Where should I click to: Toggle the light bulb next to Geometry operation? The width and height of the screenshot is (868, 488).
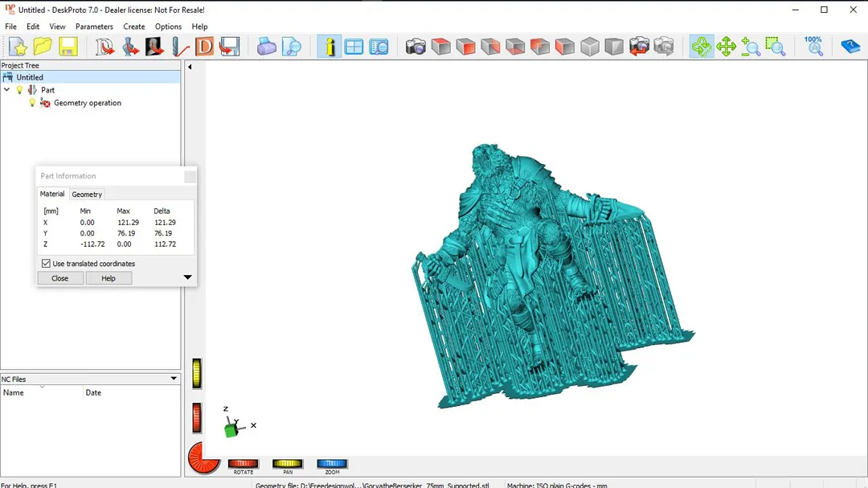32,102
